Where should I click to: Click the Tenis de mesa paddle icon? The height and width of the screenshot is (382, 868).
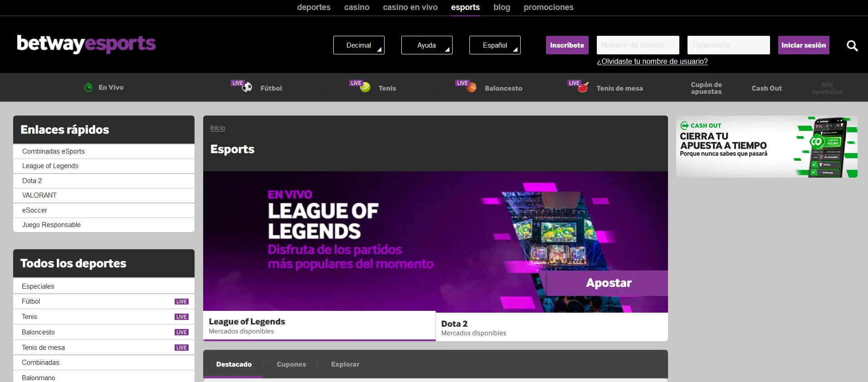pos(583,87)
